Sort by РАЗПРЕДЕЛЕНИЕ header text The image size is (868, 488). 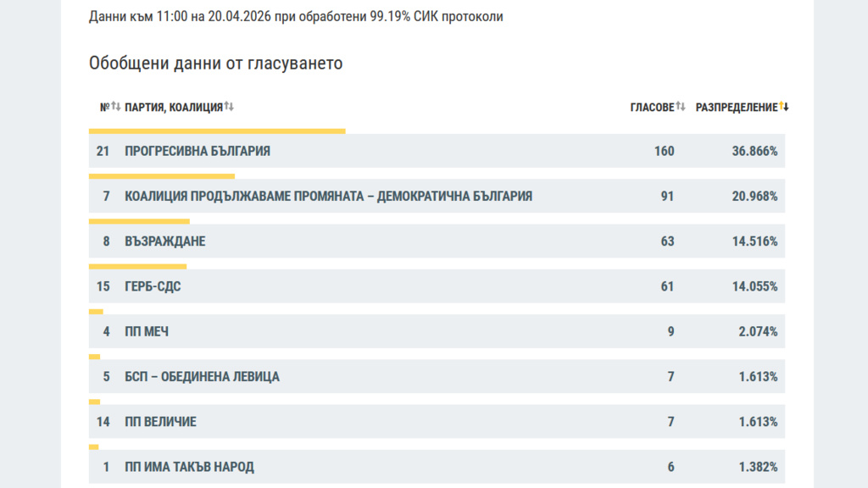coord(736,108)
